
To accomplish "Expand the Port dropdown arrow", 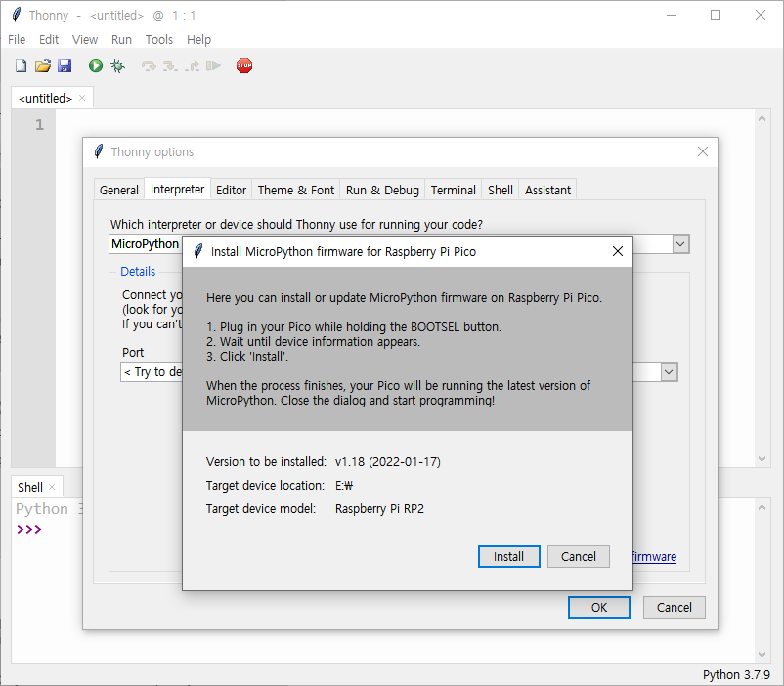I will [x=669, y=372].
